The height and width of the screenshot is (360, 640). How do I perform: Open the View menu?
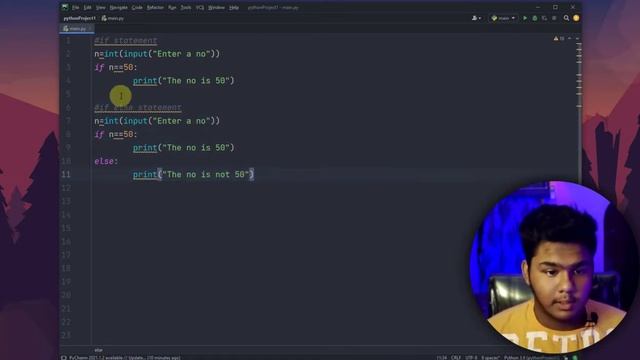pyautogui.click(x=100, y=7)
